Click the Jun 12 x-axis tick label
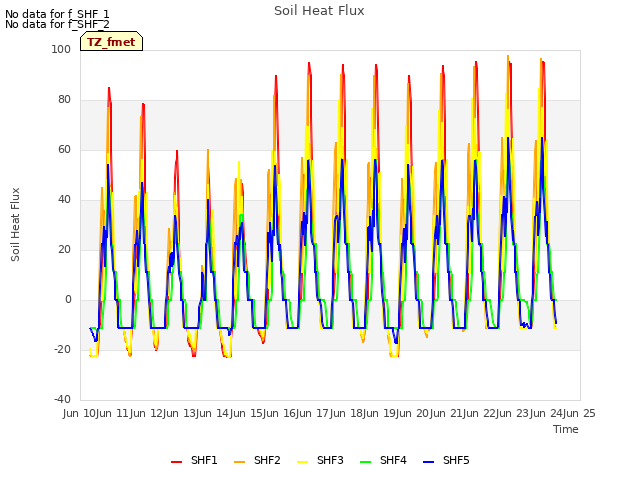Image resolution: width=640 pixels, height=480 pixels. [x=148, y=413]
